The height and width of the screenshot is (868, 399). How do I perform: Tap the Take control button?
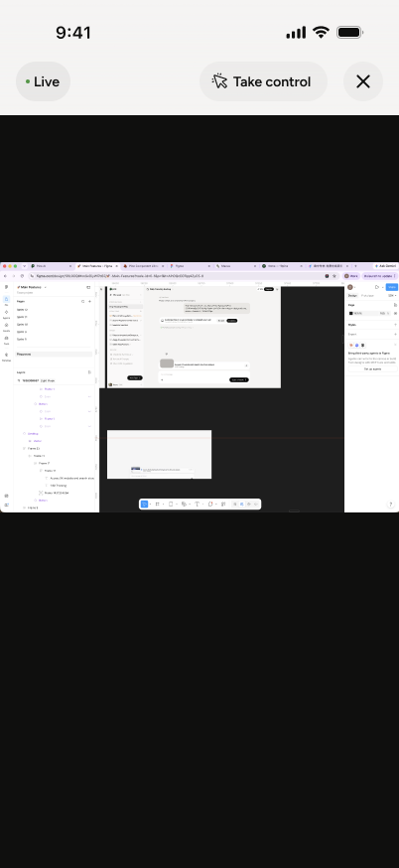263,81
